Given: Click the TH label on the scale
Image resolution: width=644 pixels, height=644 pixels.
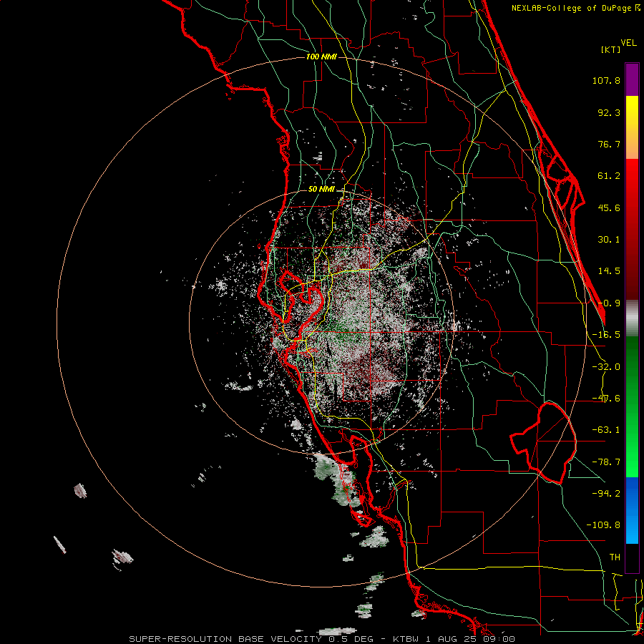Looking at the screenshot, I should click(615, 557).
